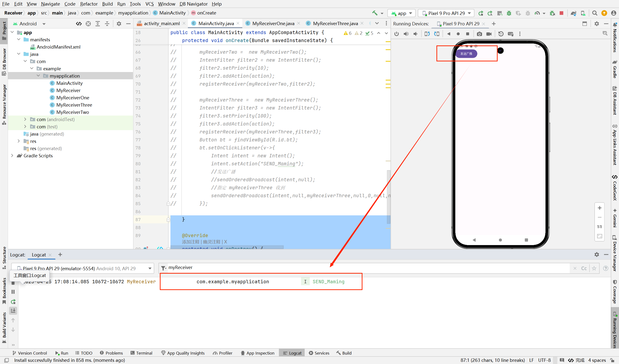This screenshot has height=364, width=619.
Task: Click the purple 发送广播 button in emulator
Action: pyautogui.click(x=466, y=54)
